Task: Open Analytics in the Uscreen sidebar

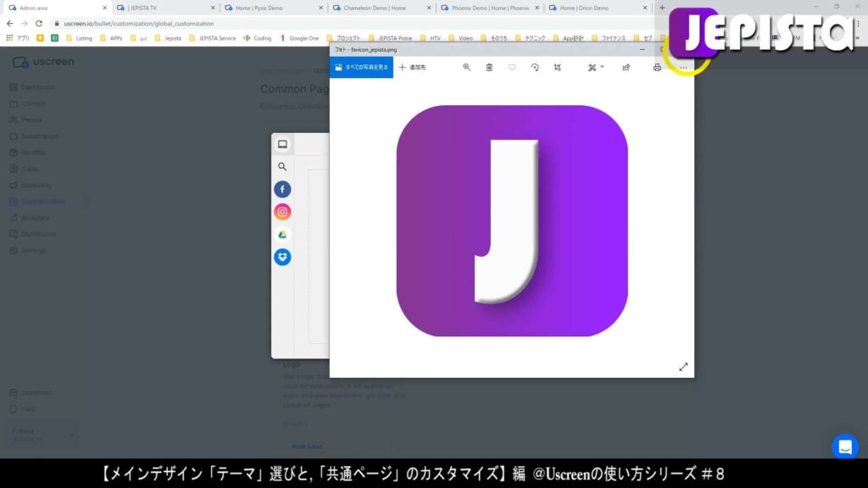Action: pos(30,218)
